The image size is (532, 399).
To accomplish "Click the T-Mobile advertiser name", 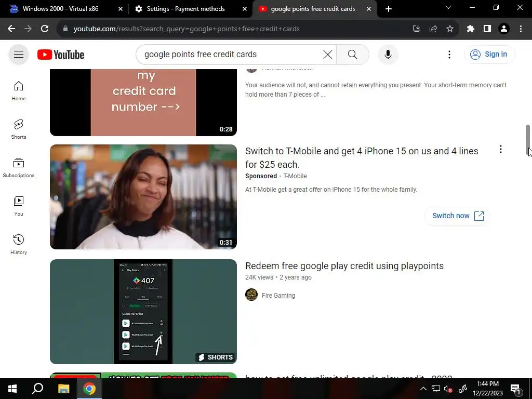I will pyautogui.click(x=295, y=176).
